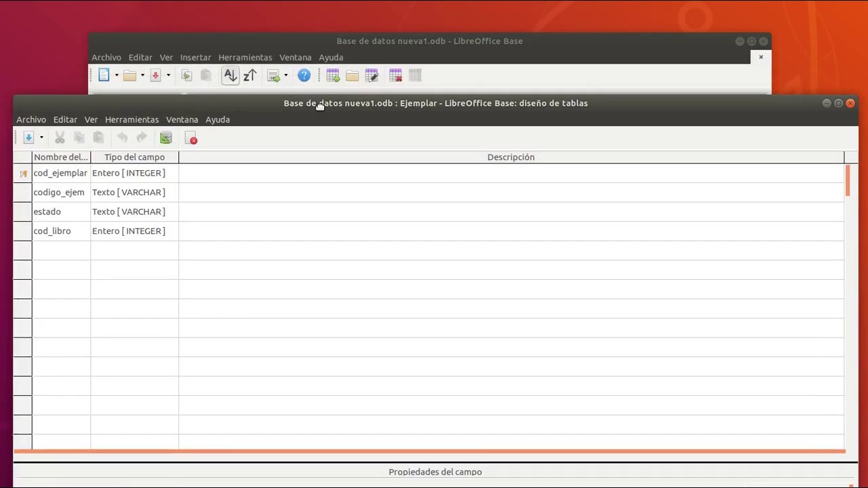Select the codigo_ejem field name cell
868x488 pixels.
tap(61, 192)
